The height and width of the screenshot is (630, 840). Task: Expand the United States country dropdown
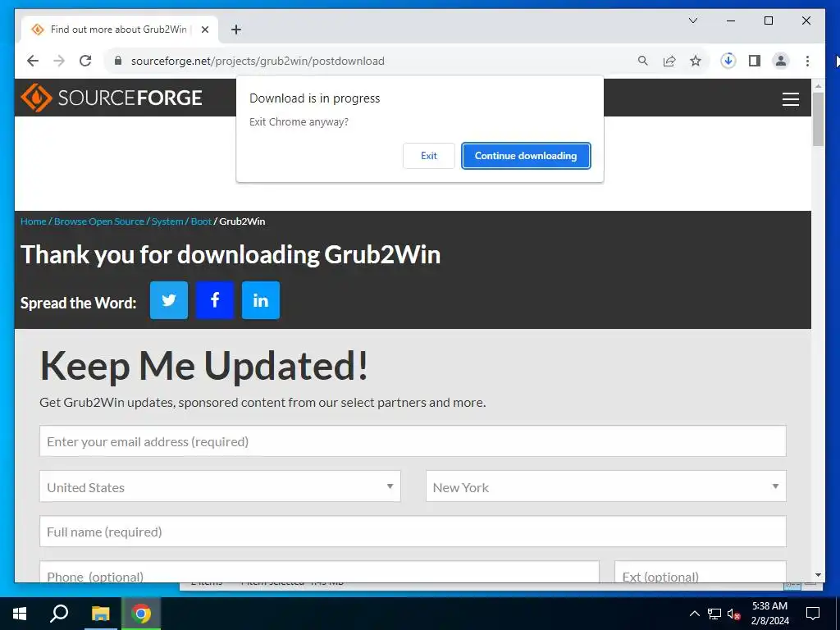(220, 486)
